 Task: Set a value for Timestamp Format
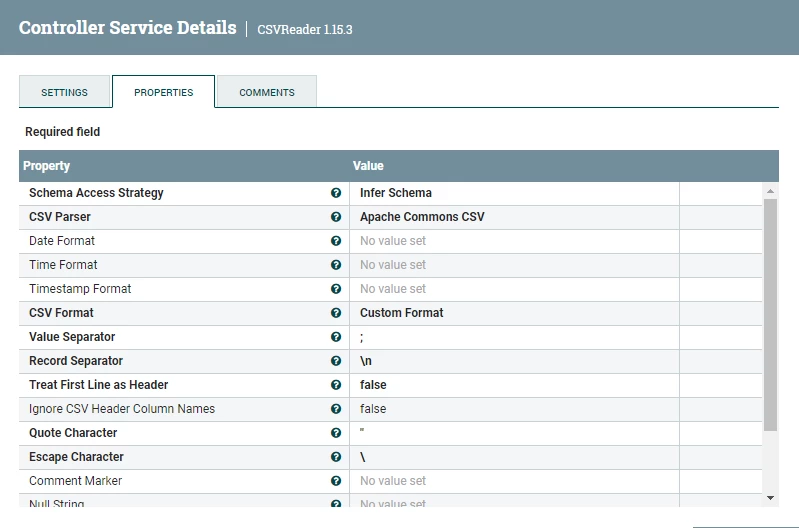pyautogui.click(x=514, y=289)
